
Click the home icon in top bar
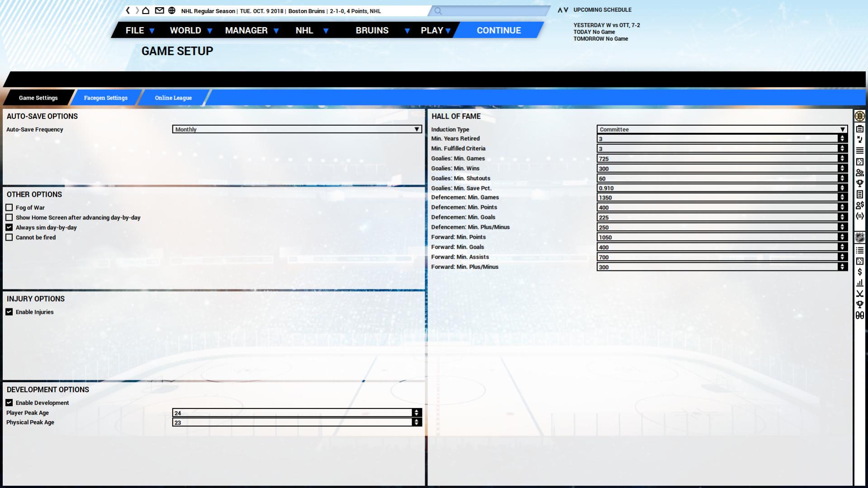(146, 10)
